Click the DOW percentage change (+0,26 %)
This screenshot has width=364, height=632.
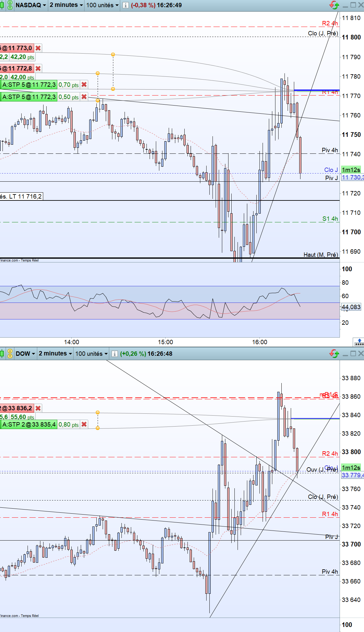(133, 354)
